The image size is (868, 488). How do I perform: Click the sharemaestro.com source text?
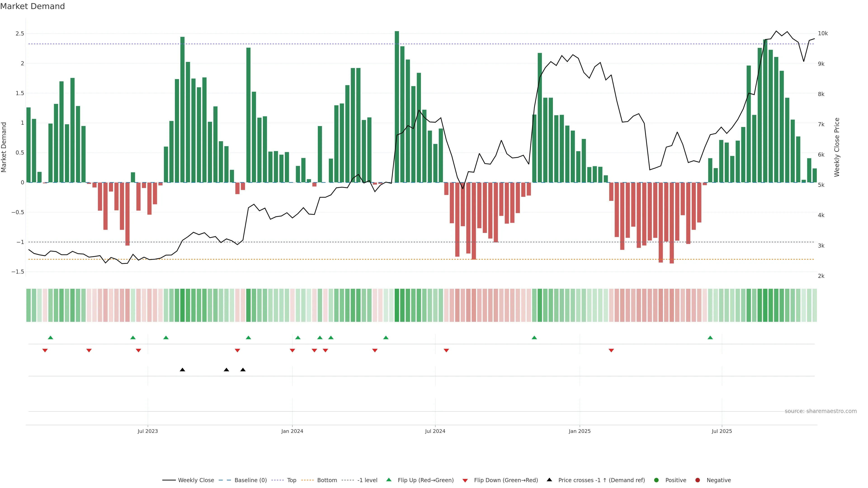coord(821,411)
